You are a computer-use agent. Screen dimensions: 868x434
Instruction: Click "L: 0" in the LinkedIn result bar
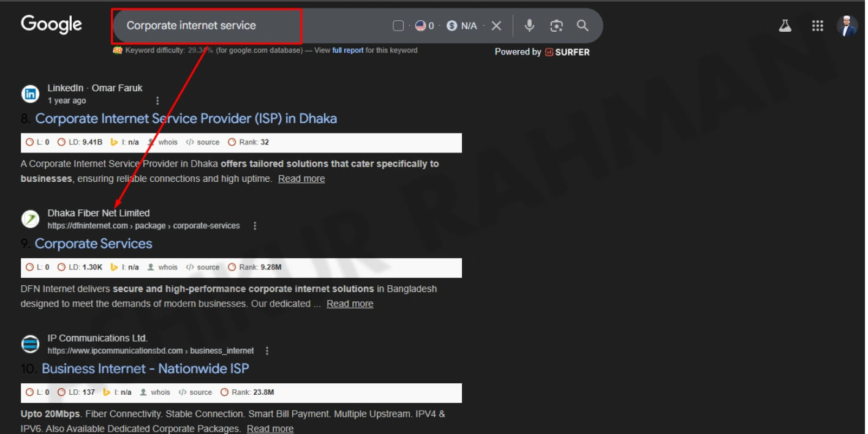[x=37, y=142]
